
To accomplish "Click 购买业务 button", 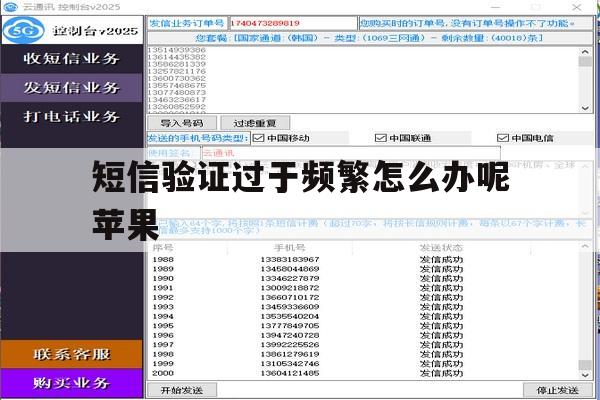I will click(72, 383).
